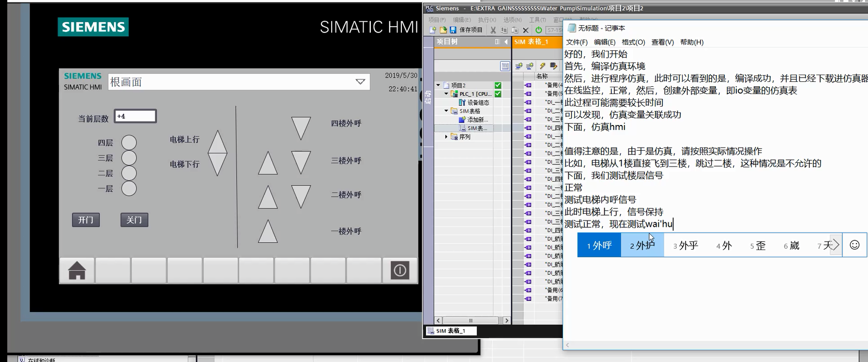Viewport: 868px width, 362px height.
Task: Click the third floor up-call triangle
Action: pyautogui.click(x=268, y=163)
